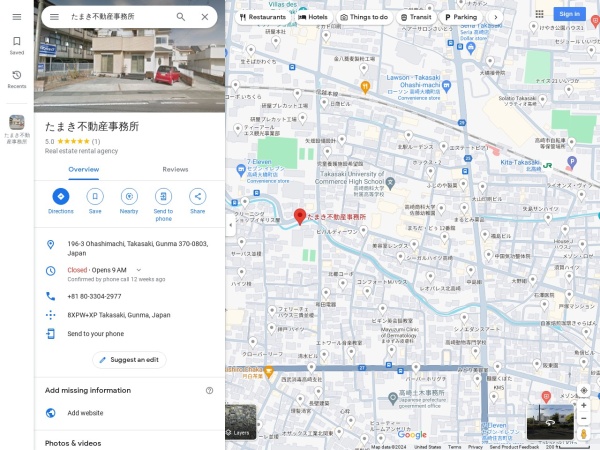This screenshot has width=600, height=450.
Task: Open the Layers map type selector
Action: point(241,422)
